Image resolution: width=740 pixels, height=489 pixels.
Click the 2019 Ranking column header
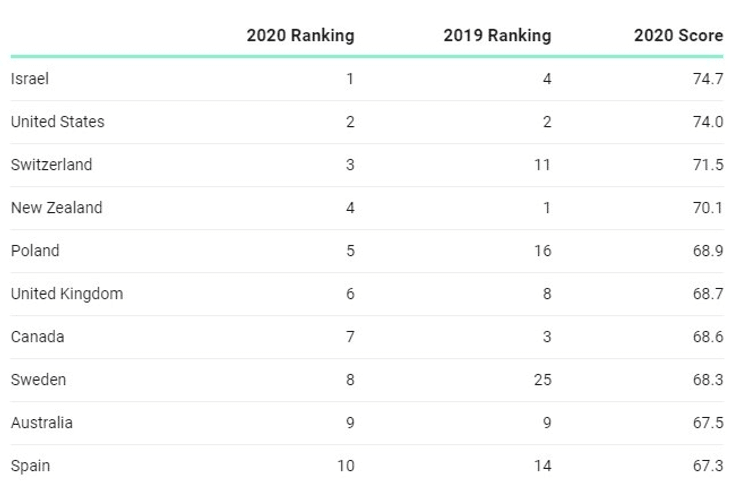pyautogui.click(x=497, y=36)
